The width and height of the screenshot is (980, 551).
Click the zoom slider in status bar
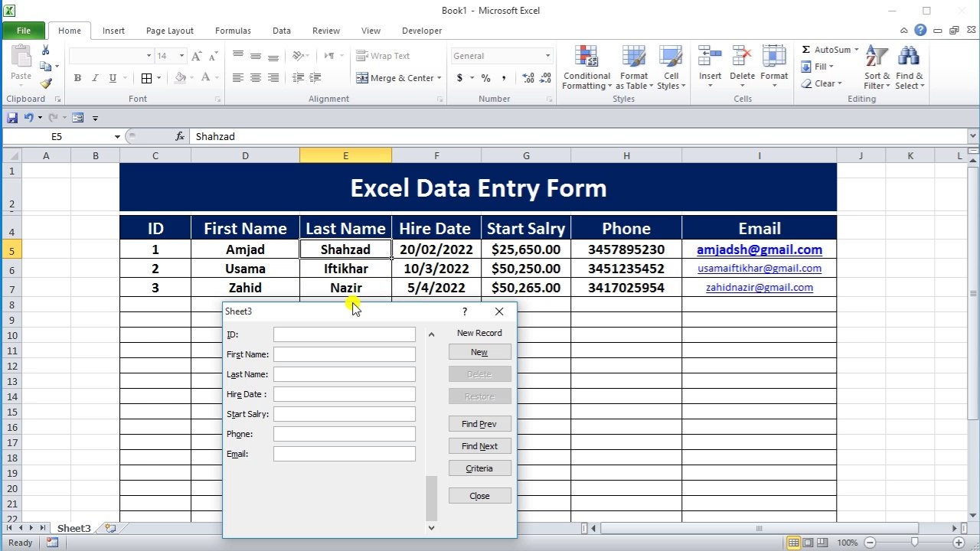click(x=914, y=543)
